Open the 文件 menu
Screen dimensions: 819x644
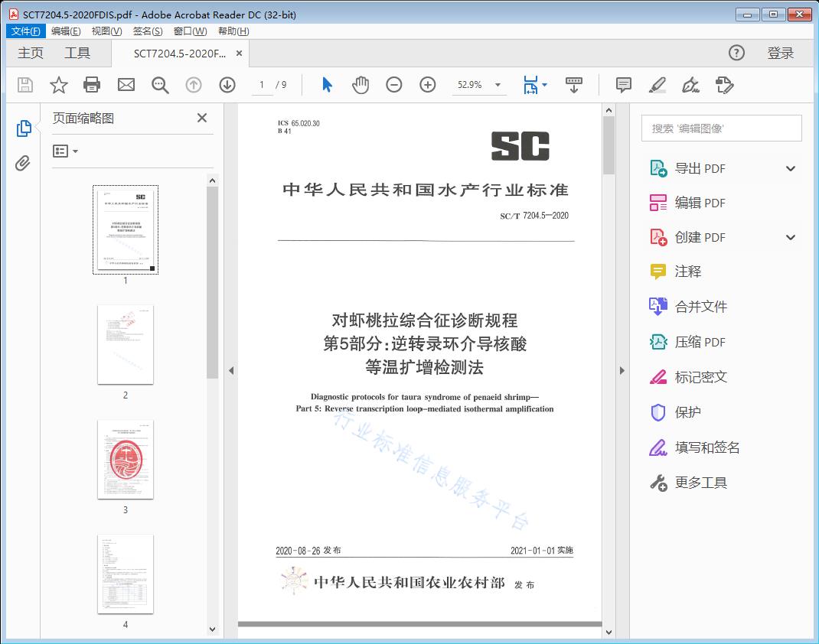[25, 31]
